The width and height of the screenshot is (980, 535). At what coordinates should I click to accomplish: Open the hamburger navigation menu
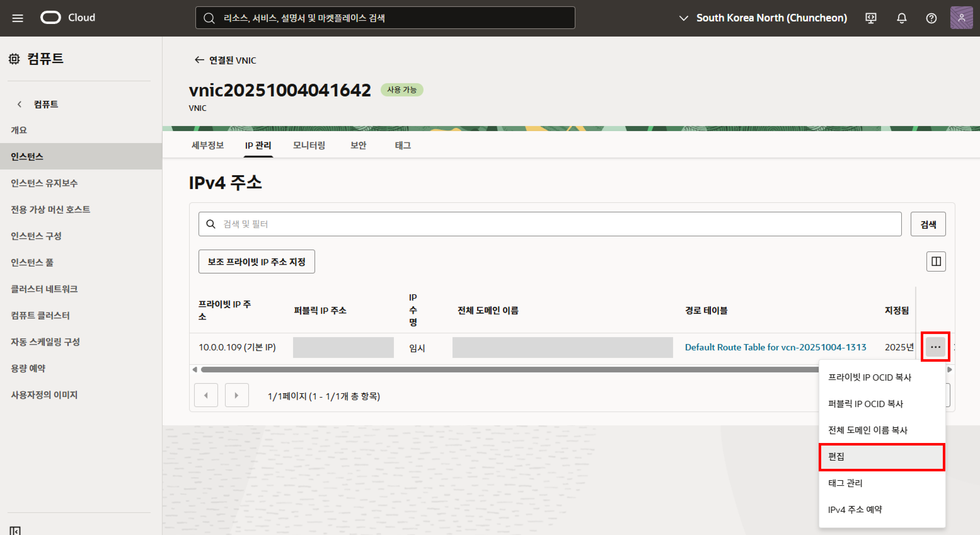[x=18, y=18]
